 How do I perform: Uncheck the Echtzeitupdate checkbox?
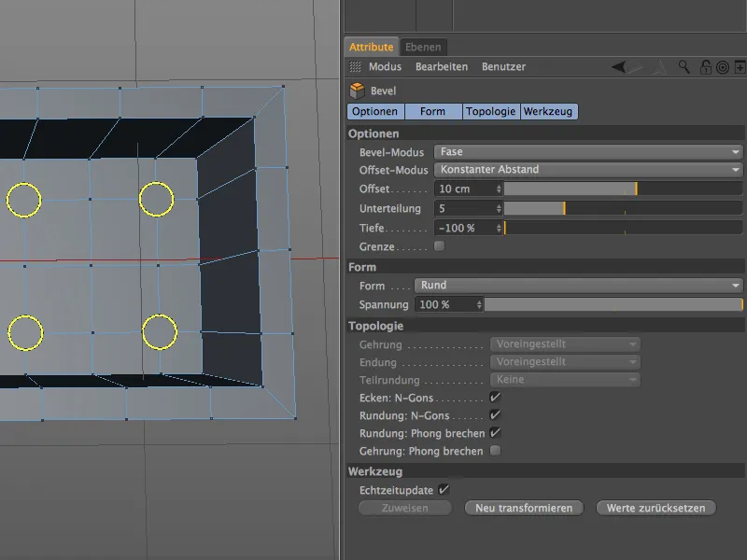(444, 489)
